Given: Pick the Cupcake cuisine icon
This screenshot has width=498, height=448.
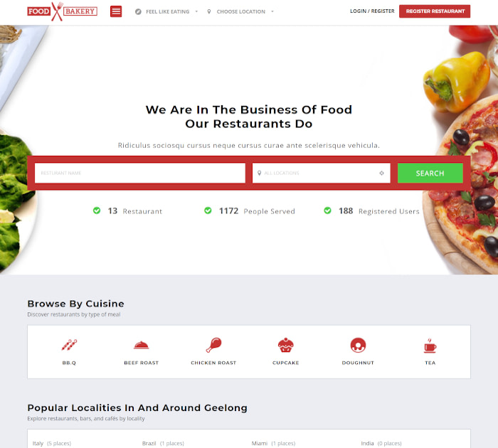Looking at the screenshot, I should (285, 345).
